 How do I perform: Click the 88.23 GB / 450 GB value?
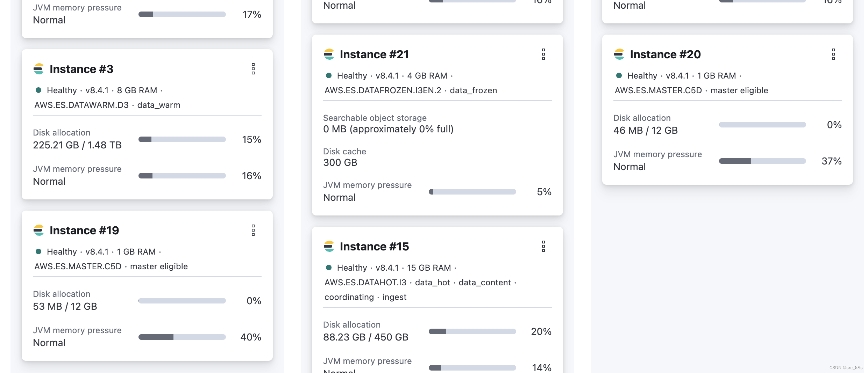(x=366, y=337)
